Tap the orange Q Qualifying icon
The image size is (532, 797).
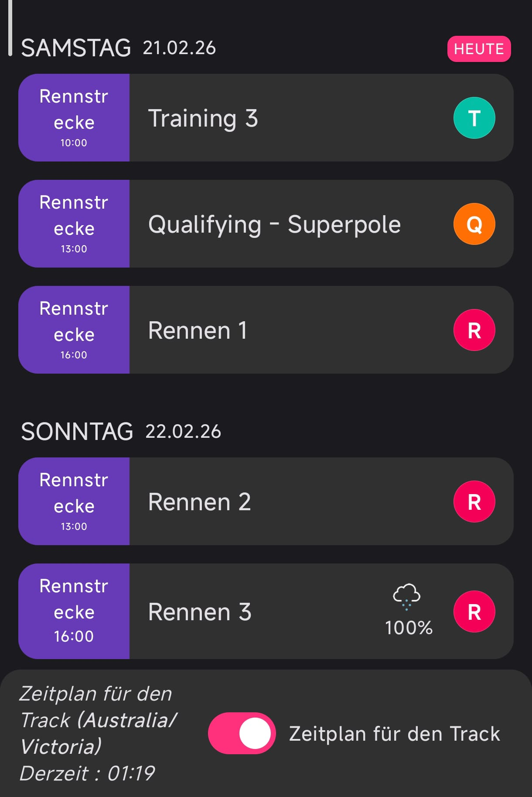[474, 224]
